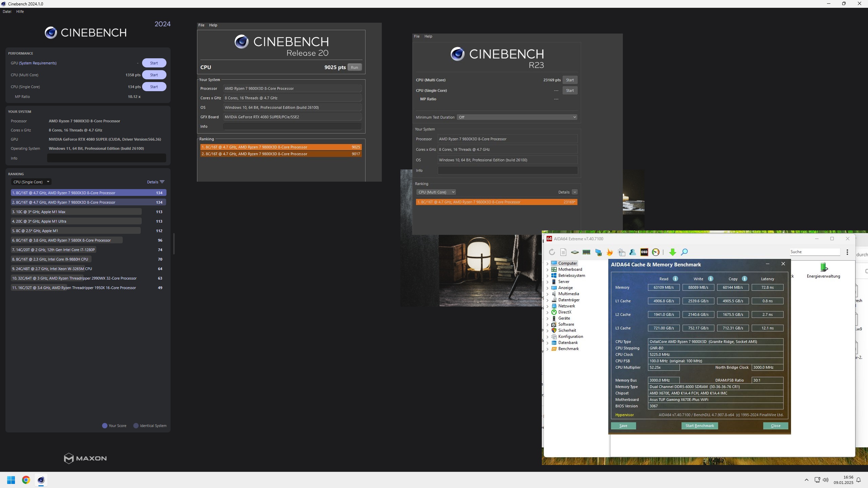Expand the Details dropdown in Cinebench R23 ranking
868x488 pixels.
pyautogui.click(x=574, y=192)
